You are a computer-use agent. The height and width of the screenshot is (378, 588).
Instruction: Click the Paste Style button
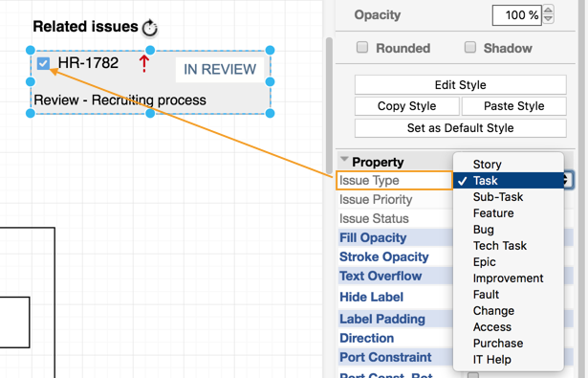click(x=514, y=106)
